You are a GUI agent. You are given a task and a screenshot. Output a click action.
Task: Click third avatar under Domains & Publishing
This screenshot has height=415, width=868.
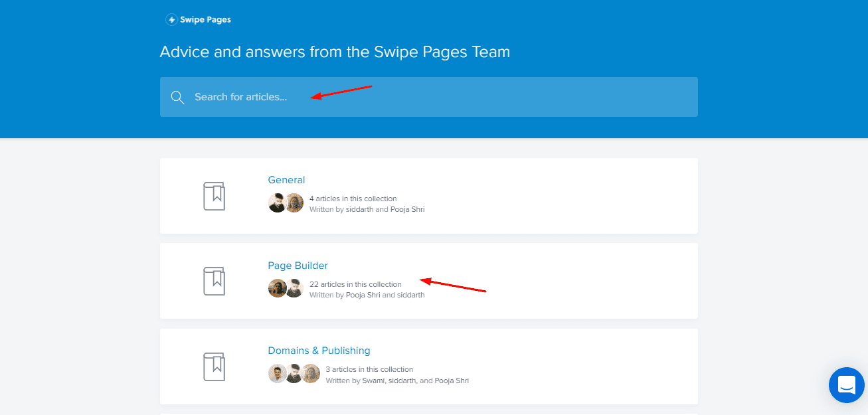311,374
